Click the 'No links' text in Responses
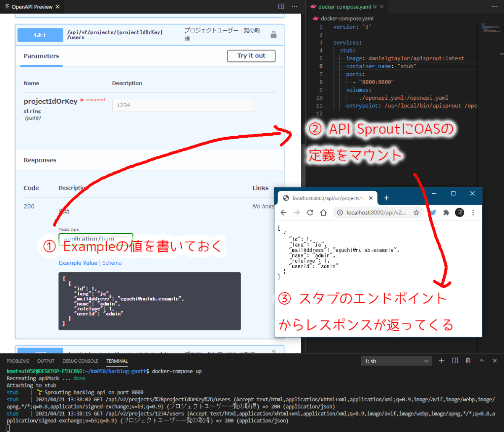Viewport: 504px width, 432px height. 263,206
